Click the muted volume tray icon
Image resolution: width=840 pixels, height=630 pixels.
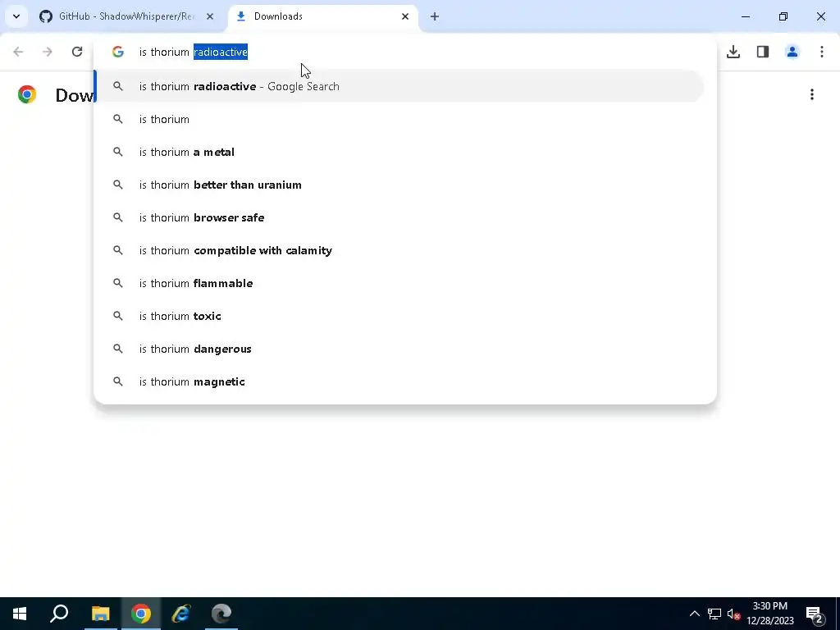tap(734, 614)
